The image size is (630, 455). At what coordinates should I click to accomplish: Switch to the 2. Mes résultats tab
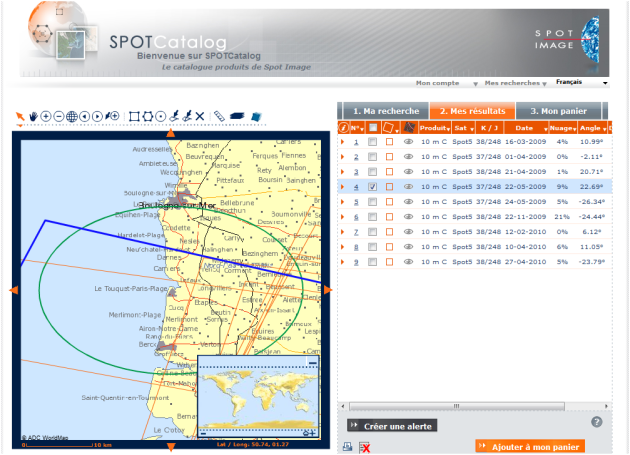pyautogui.click(x=472, y=111)
